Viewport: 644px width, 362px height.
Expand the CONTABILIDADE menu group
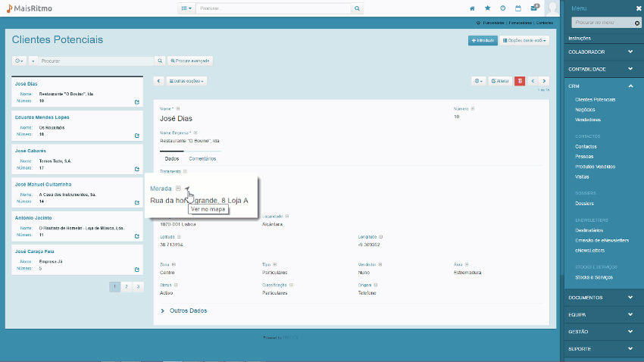[x=604, y=69]
